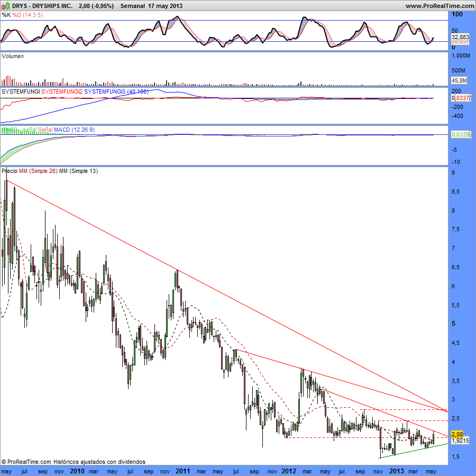Click the 2010 year marker on time axis

point(77,471)
